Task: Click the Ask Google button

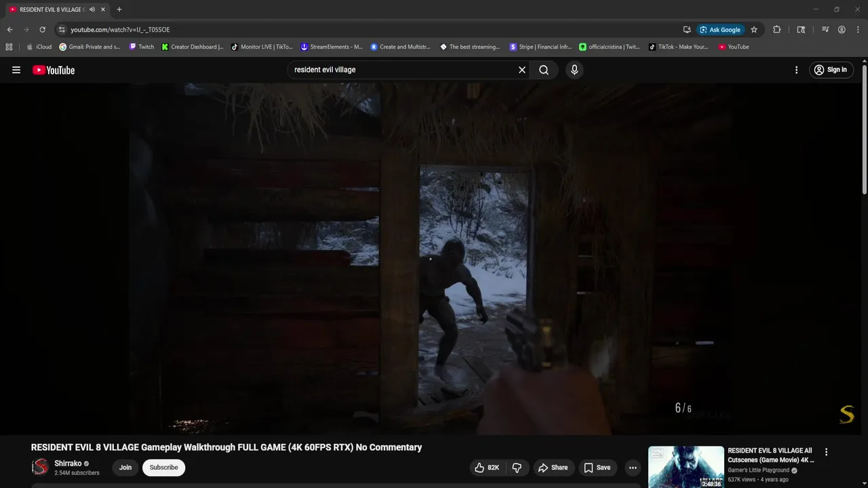Action: tap(720, 30)
